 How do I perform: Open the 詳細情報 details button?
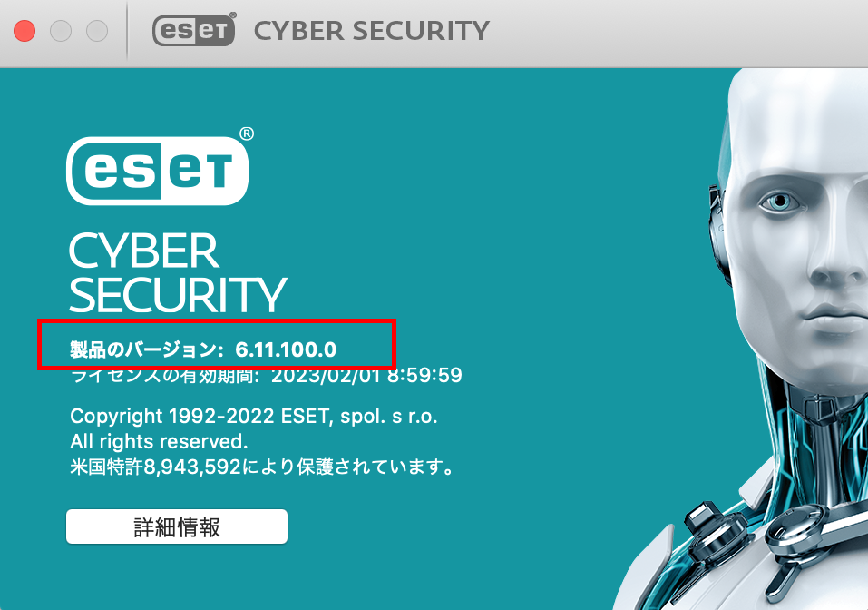pyautogui.click(x=177, y=526)
